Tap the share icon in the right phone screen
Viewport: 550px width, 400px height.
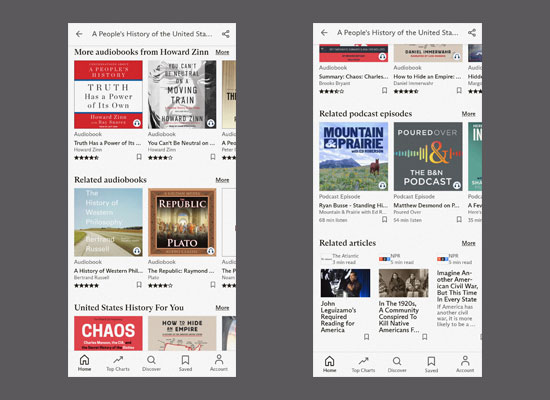coord(472,33)
